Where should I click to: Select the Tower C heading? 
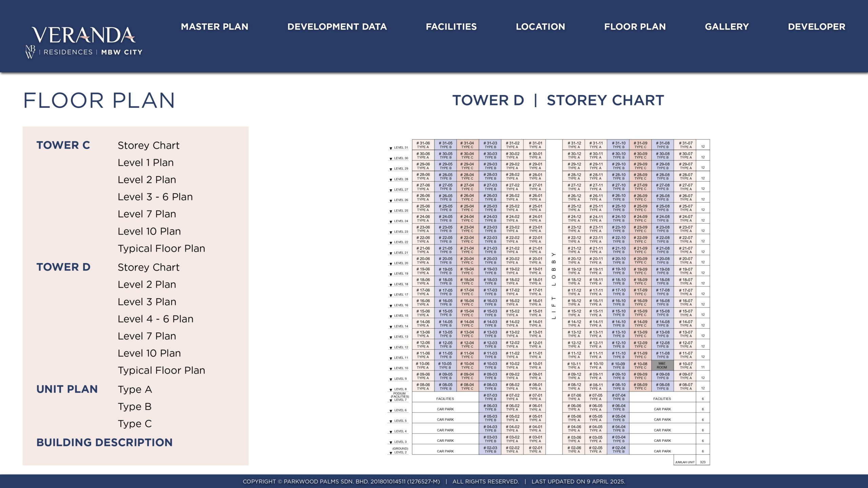(63, 145)
